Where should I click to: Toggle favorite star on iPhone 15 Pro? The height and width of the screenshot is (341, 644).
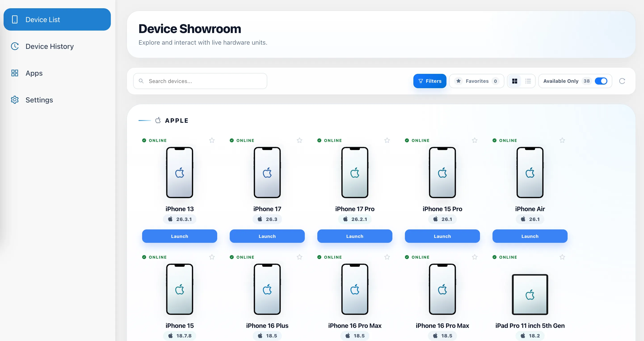[474, 140]
